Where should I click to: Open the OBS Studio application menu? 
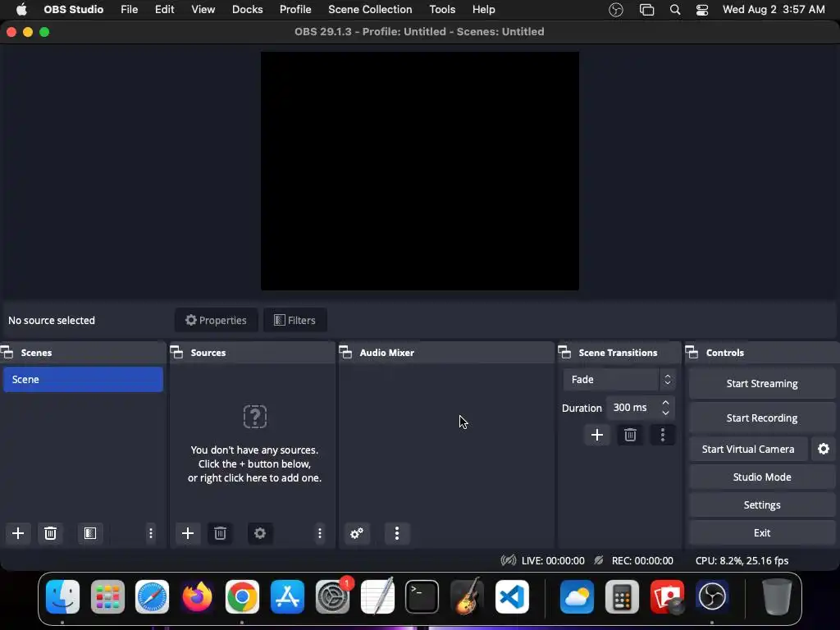[x=73, y=10]
